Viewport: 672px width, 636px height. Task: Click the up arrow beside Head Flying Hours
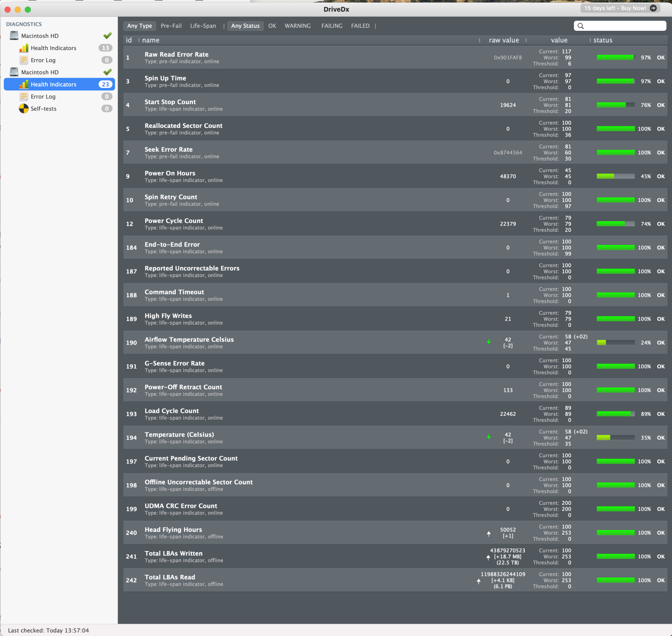pos(489,534)
